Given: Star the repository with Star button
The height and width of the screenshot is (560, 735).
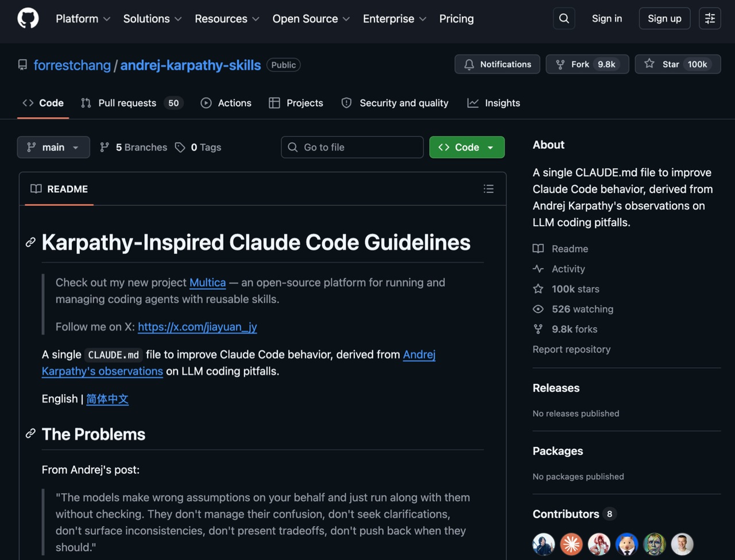Looking at the screenshot, I should [x=678, y=64].
